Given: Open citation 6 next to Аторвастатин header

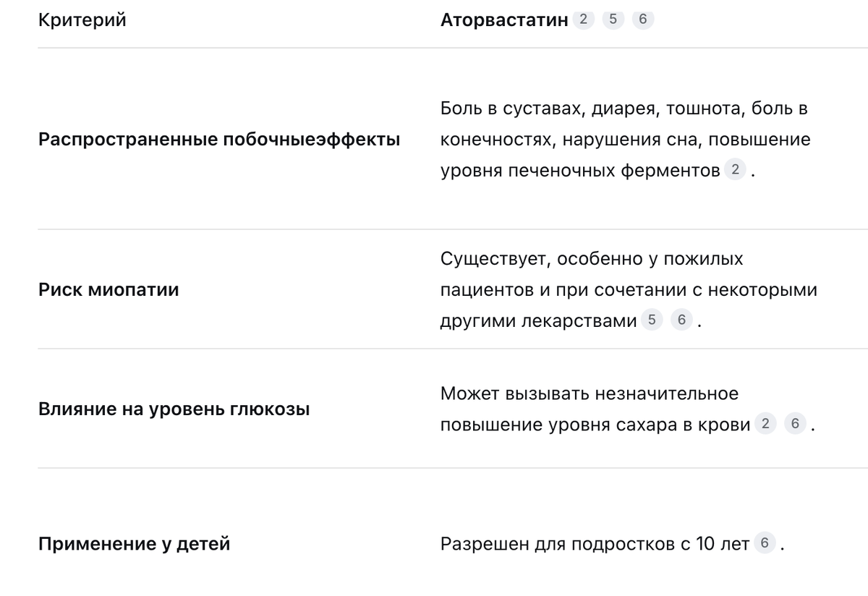Looking at the screenshot, I should click(x=642, y=20).
